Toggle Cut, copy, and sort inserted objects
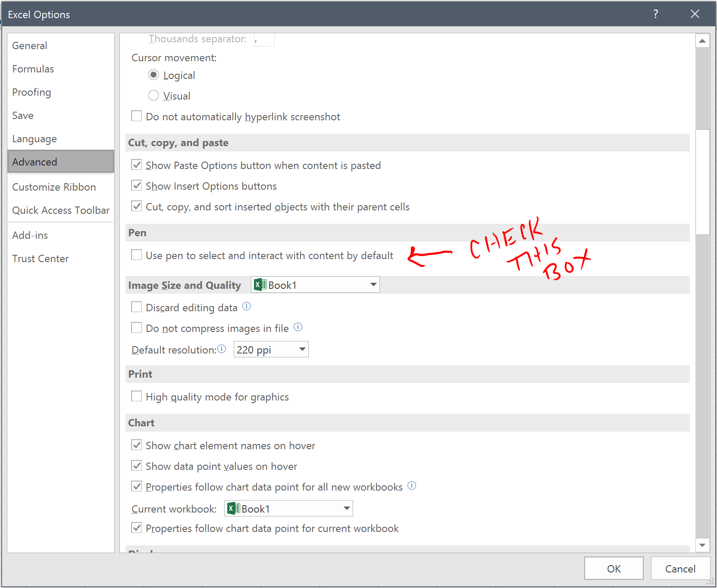The height and width of the screenshot is (588, 717). point(137,206)
